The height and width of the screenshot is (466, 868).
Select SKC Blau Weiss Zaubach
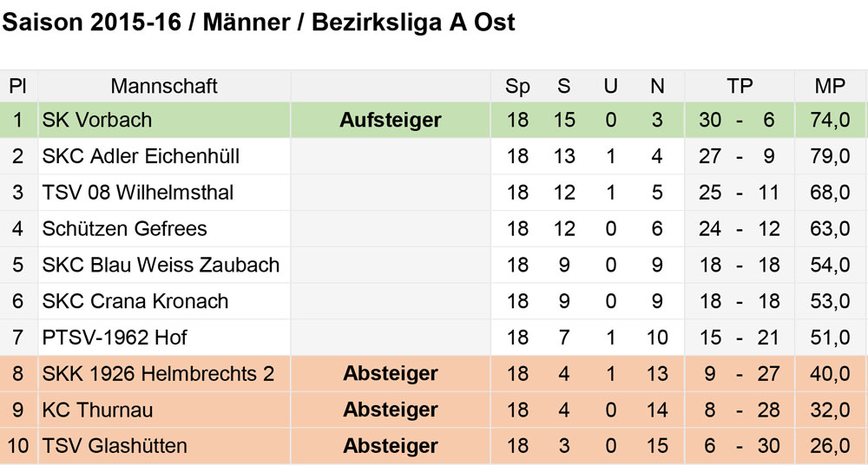click(x=161, y=265)
